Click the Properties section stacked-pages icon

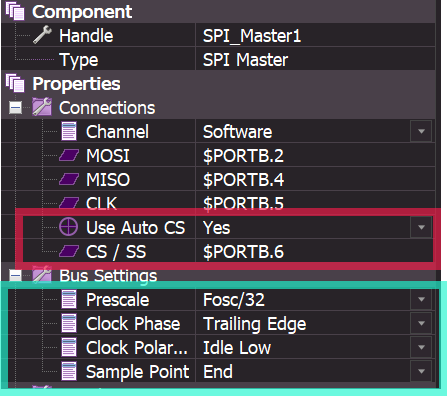tap(15, 83)
